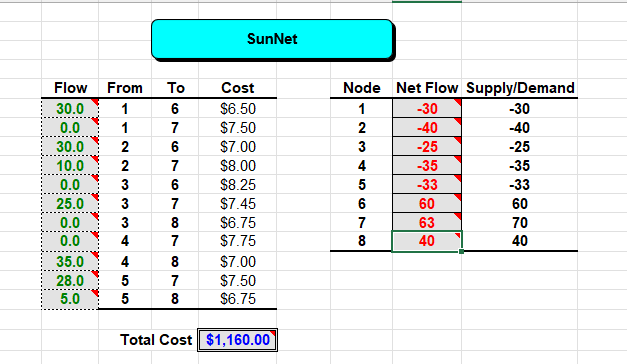Click the $7.45 cost cell

(x=238, y=204)
